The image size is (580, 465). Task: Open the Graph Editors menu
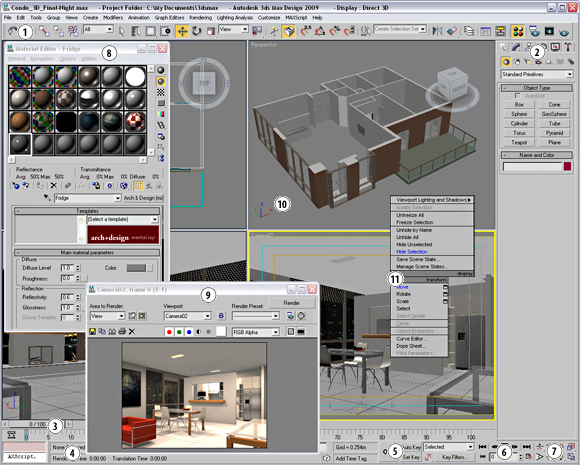tap(169, 17)
